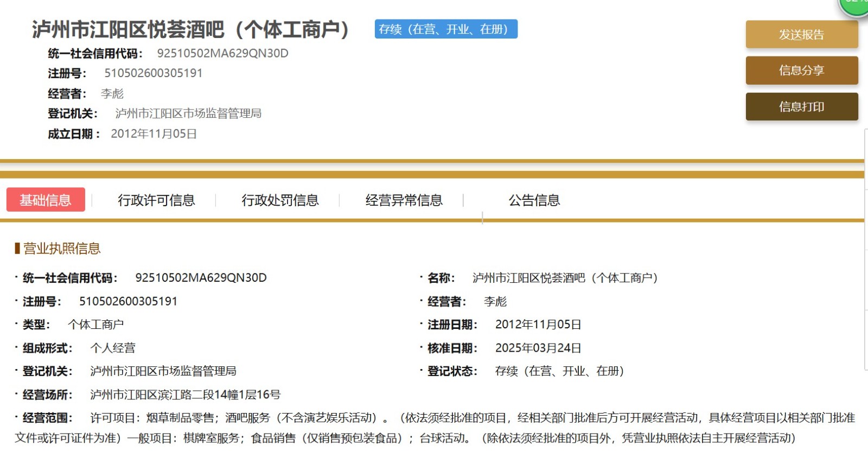Click the 核准日期 value 2025年03月24日

pos(538,348)
